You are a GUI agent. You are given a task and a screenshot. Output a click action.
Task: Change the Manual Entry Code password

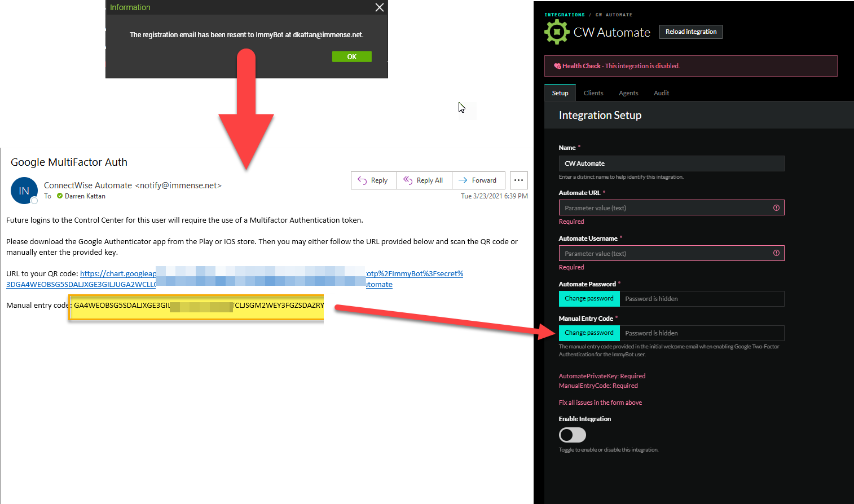click(x=589, y=333)
